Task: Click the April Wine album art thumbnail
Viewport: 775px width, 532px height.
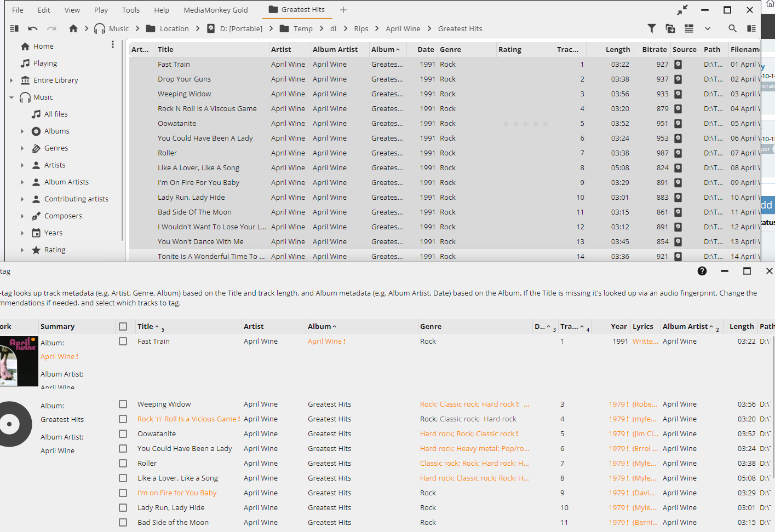Action: [x=19, y=361]
